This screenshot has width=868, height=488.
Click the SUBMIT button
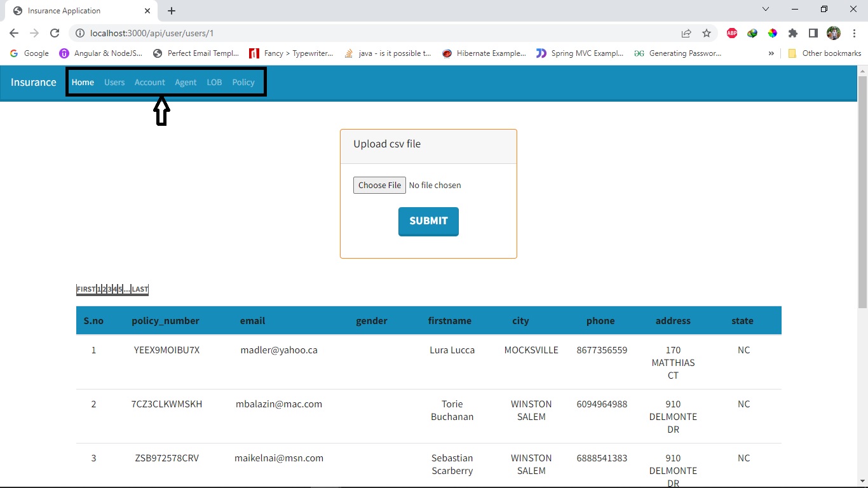click(428, 221)
